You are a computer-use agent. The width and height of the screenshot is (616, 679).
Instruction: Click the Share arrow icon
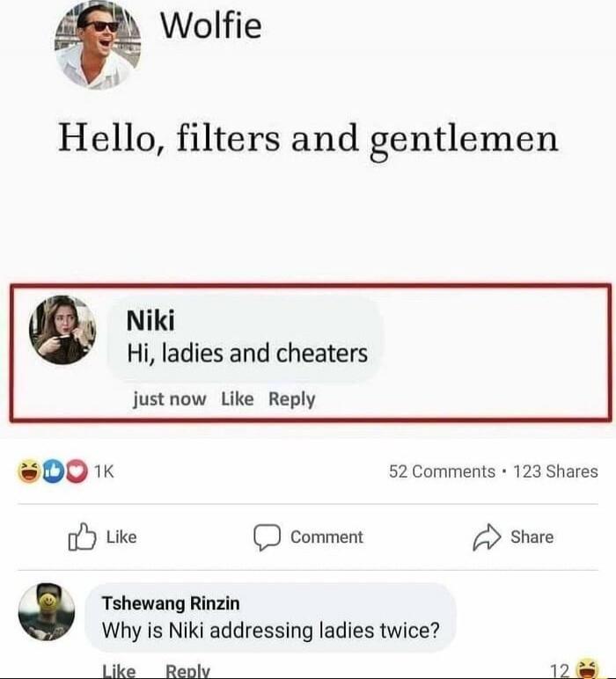(x=487, y=537)
